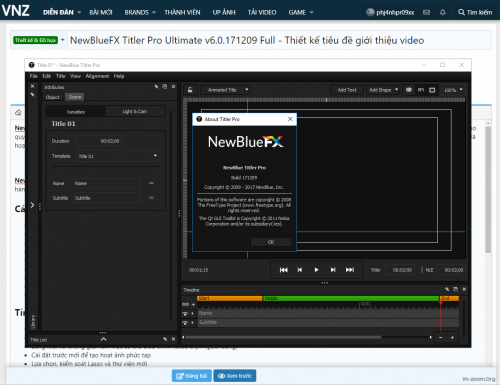
Task: Toggle visibility of the Subtitle layer
Action: click(185, 323)
